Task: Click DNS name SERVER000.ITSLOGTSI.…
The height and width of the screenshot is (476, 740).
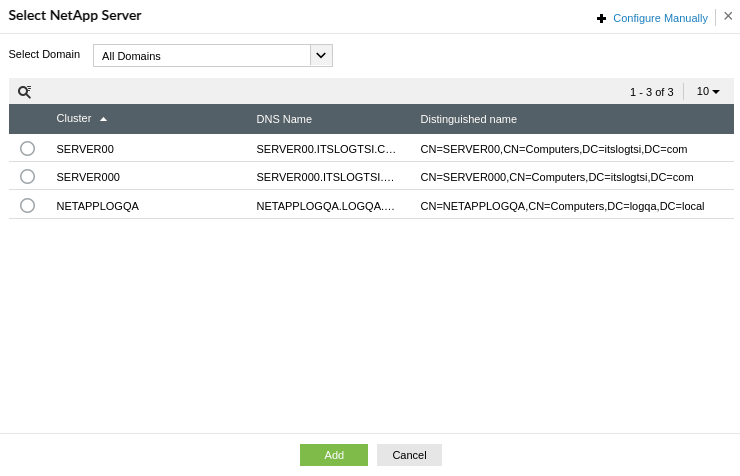Action: point(325,177)
